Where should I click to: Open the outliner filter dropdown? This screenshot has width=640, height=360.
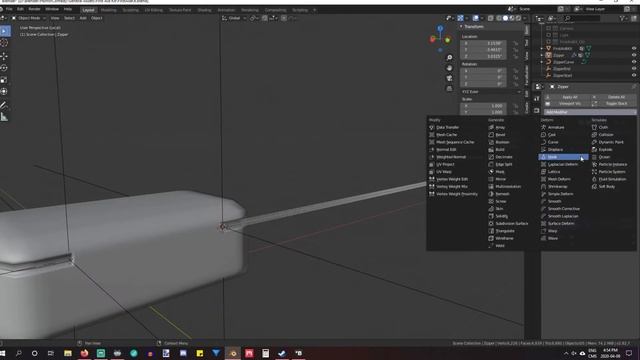pos(623,18)
